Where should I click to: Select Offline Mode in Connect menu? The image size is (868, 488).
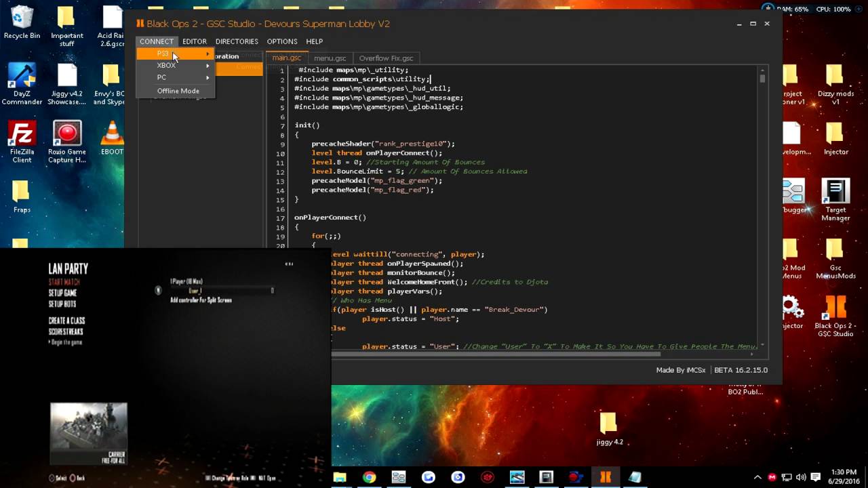pos(178,91)
